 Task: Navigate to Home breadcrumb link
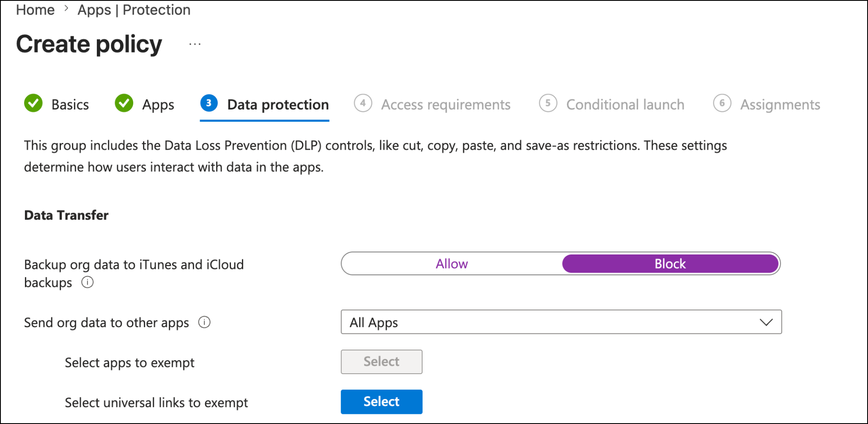(35, 10)
